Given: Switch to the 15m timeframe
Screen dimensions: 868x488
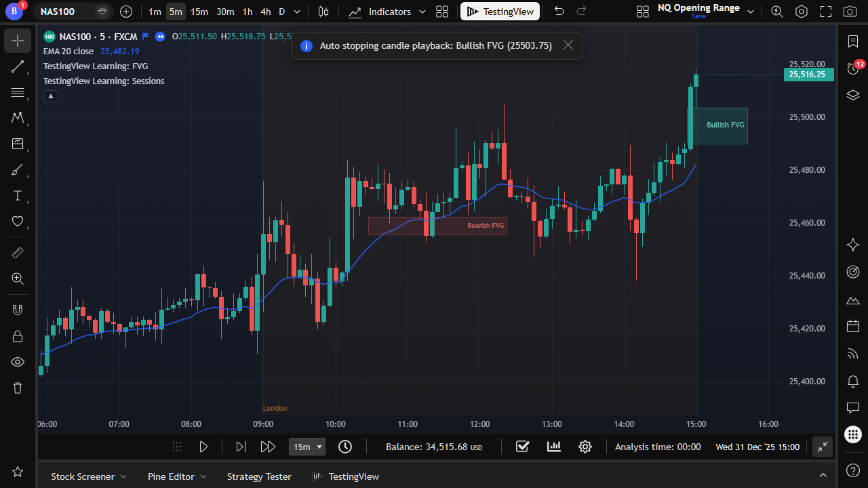Looking at the screenshot, I should pyautogui.click(x=199, y=12).
